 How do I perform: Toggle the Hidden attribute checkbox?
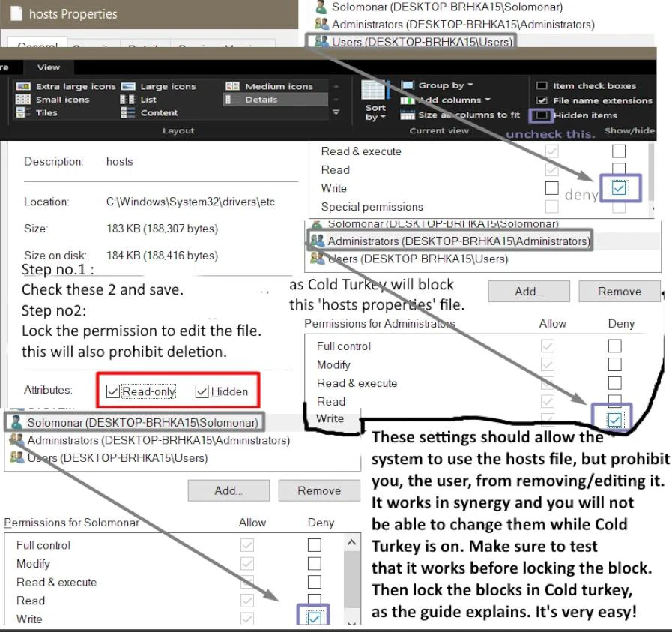pos(202,391)
